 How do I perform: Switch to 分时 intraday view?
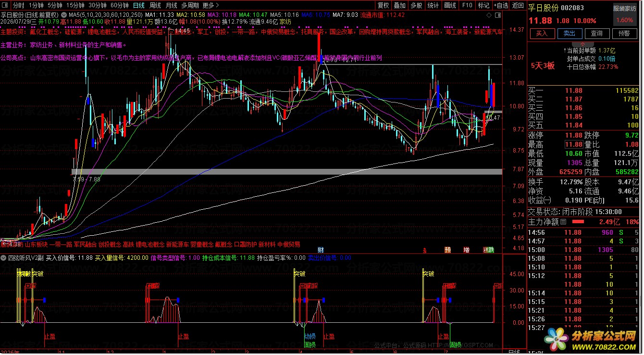click(18, 5)
